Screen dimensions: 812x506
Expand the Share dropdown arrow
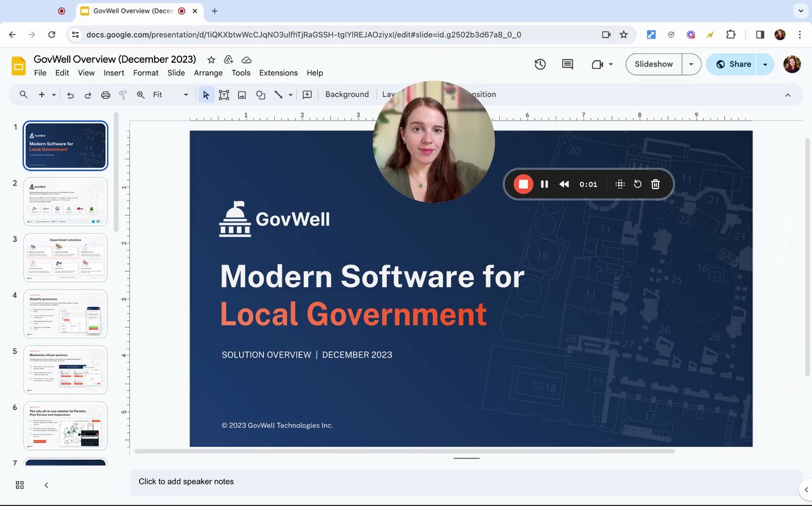point(765,64)
